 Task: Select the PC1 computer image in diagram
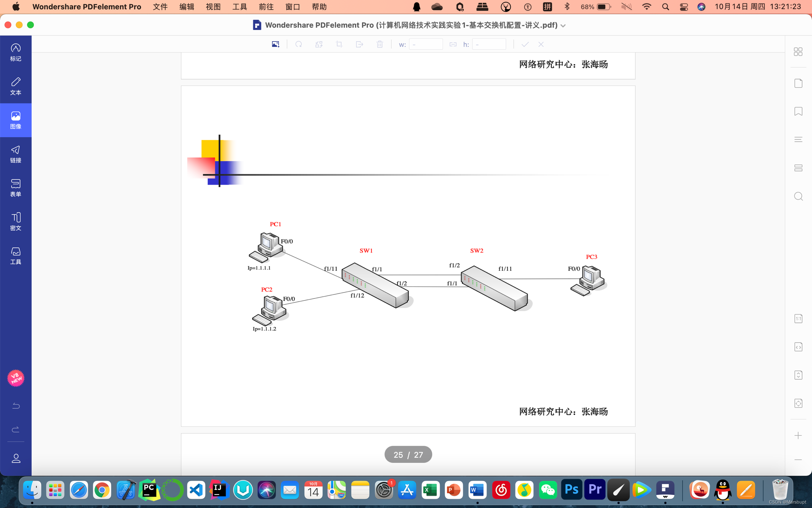click(x=267, y=247)
